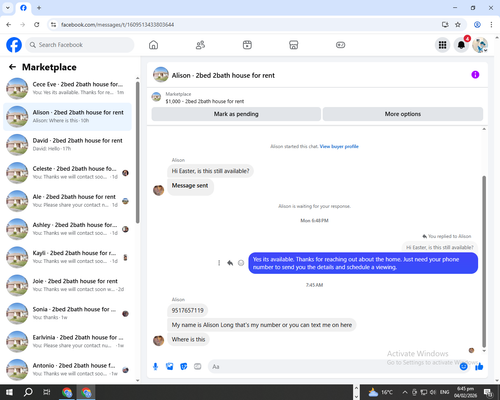Viewport: 500px width, 400px height.
Task: Go to the Facebook Home icon
Action: pyautogui.click(x=153, y=45)
